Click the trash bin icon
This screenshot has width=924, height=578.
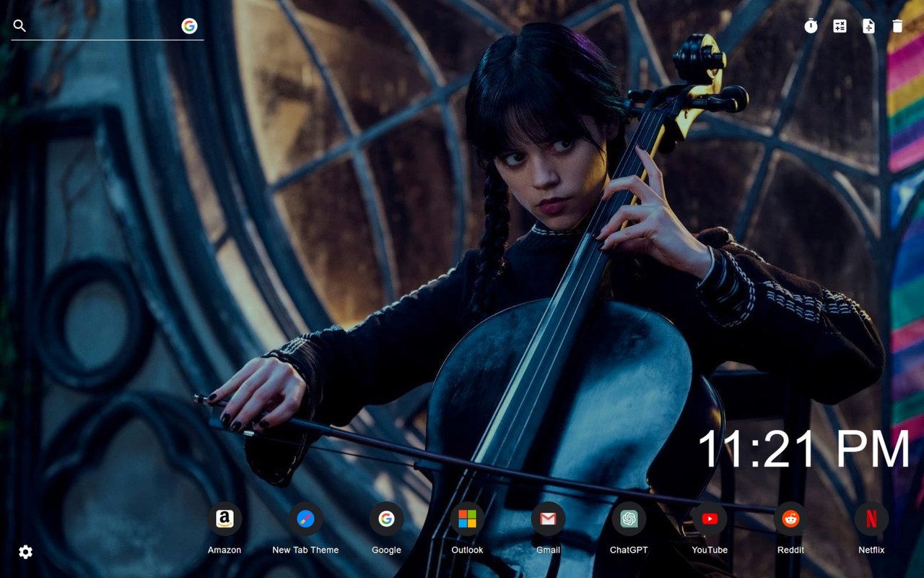(897, 26)
